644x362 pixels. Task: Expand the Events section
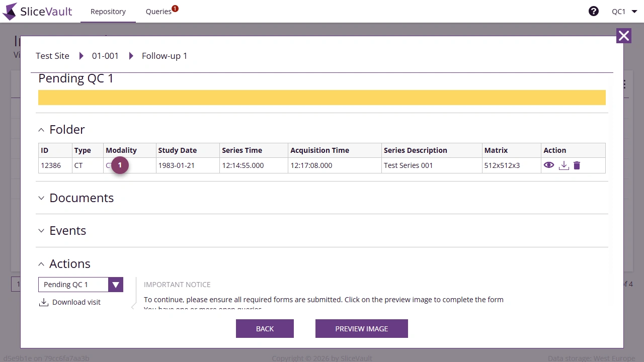[41, 231]
